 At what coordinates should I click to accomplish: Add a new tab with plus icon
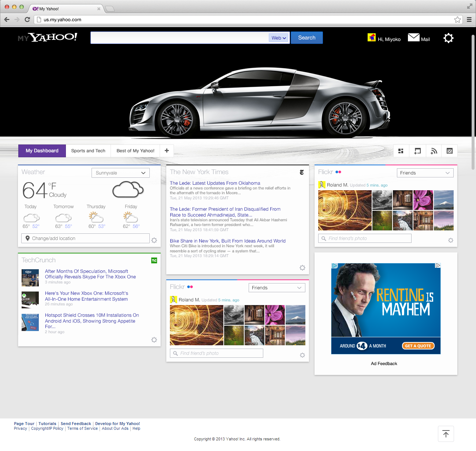coord(167,151)
